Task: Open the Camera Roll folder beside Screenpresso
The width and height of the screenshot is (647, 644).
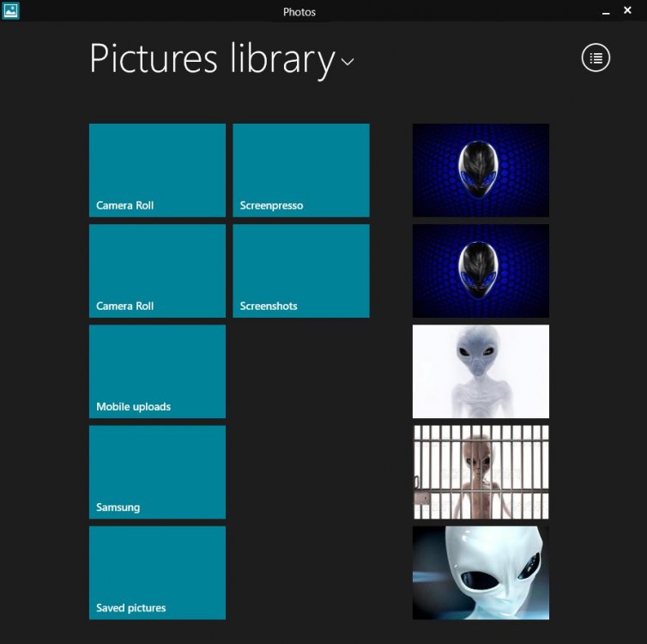Action: click(x=157, y=170)
